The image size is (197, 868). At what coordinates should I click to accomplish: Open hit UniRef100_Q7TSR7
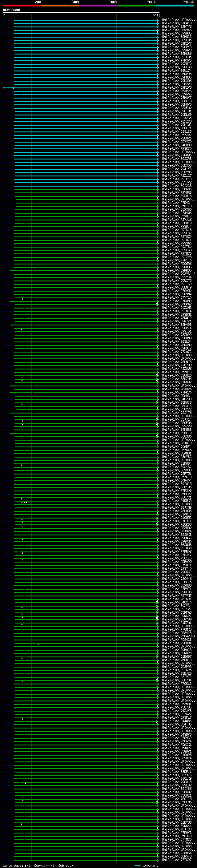tap(177, 860)
